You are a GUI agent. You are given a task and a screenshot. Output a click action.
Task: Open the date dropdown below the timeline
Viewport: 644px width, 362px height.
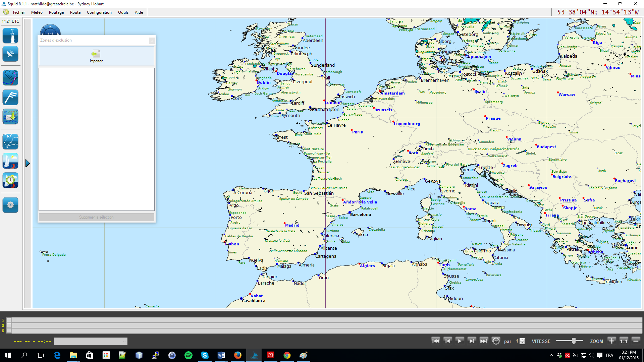point(91,341)
